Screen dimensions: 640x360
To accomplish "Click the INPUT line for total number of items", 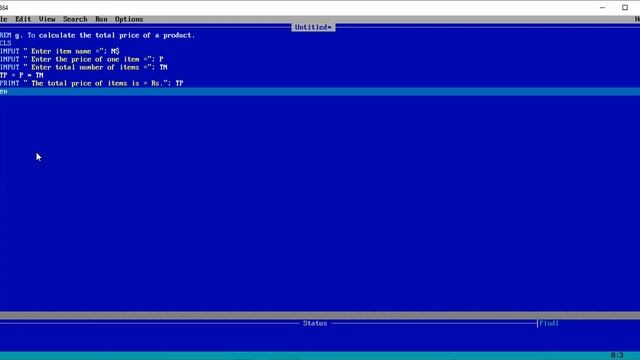I will tap(84, 67).
